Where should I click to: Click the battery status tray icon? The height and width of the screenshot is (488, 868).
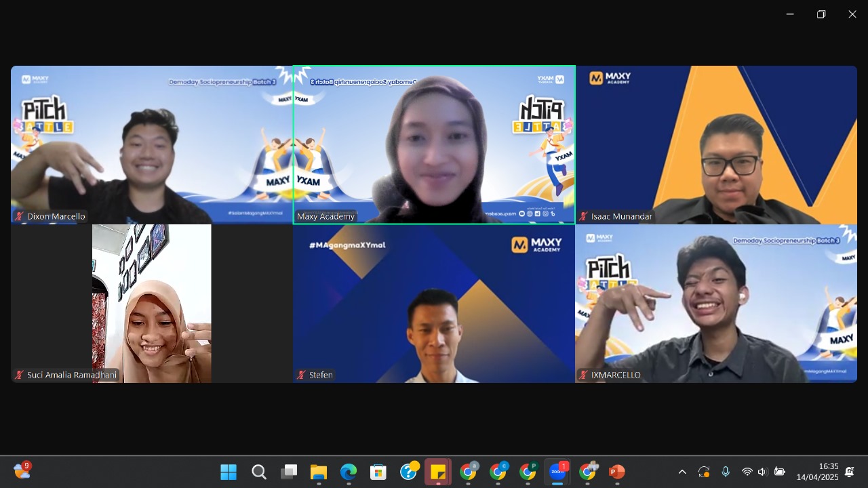pos(780,472)
